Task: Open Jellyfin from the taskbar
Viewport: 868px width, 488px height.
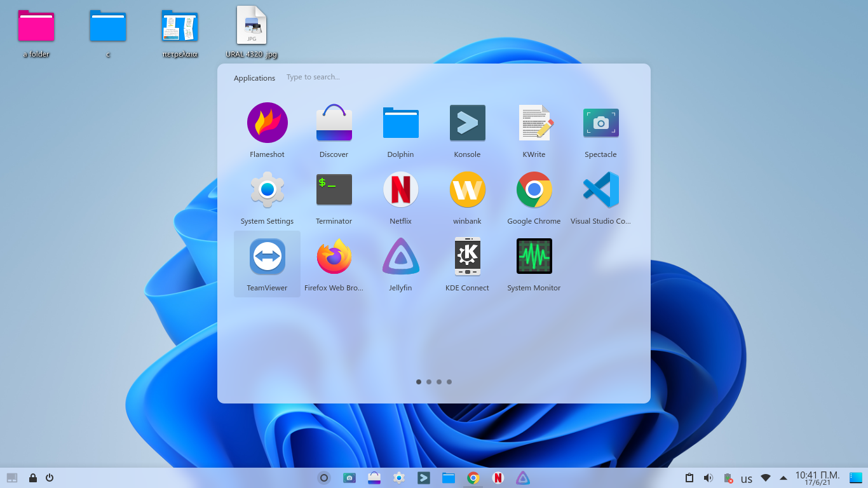Action: click(x=523, y=478)
